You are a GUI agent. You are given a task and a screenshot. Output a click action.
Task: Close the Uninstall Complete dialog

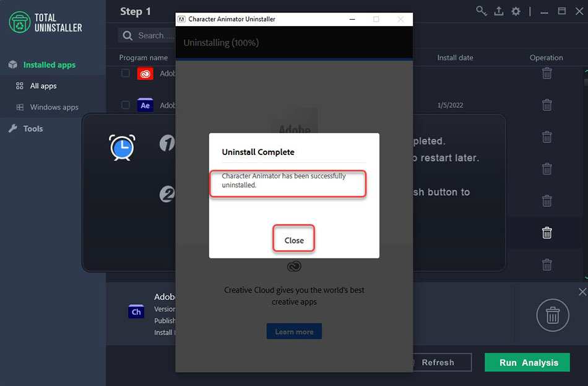pos(293,240)
